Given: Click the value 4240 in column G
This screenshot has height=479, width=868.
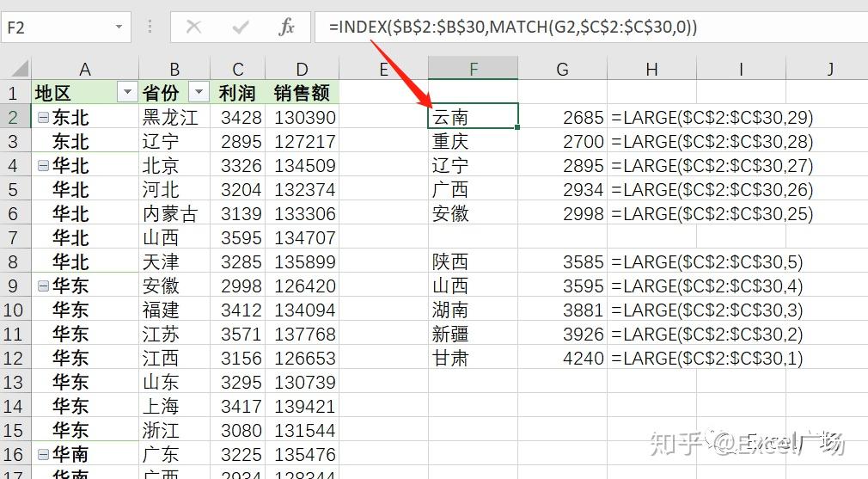Looking at the screenshot, I should [583, 359].
